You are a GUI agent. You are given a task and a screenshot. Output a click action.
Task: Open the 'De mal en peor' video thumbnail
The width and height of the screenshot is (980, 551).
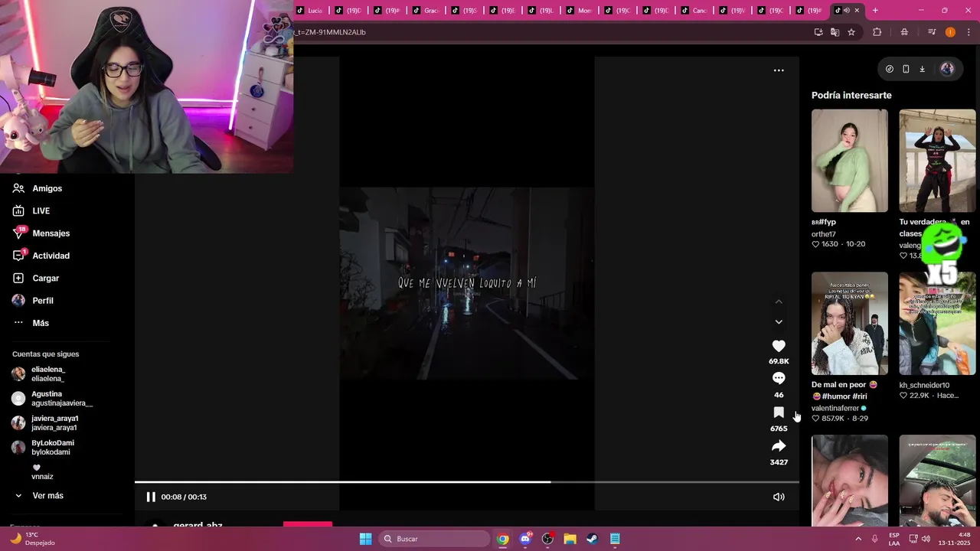(x=850, y=323)
